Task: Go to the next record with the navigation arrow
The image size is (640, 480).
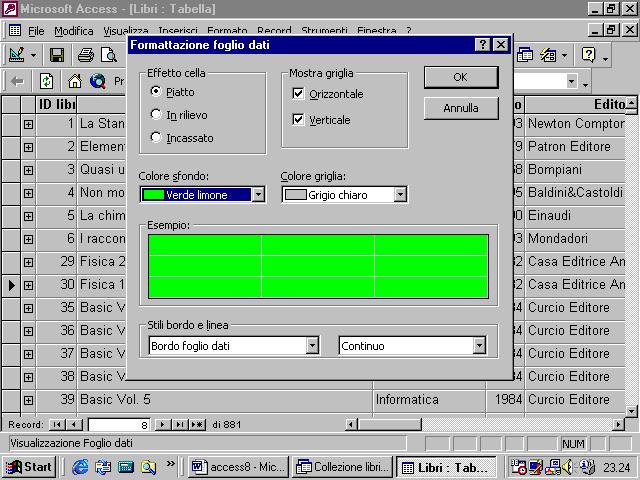Action: [x=162, y=425]
